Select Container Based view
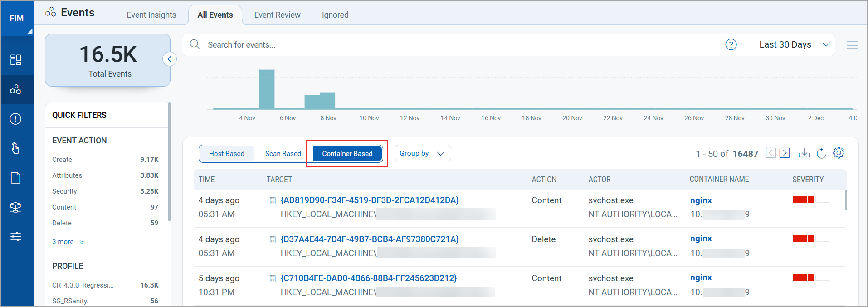The image size is (868, 307). tap(347, 154)
